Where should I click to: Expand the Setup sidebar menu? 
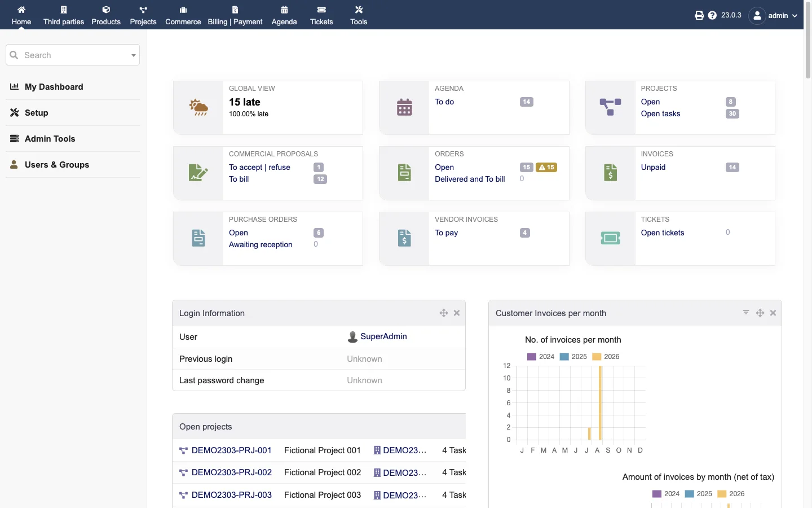pyautogui.click(x=36, y=113)
